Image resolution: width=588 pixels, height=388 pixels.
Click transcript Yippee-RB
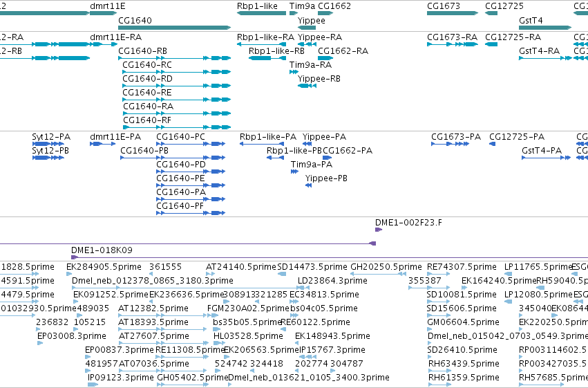307,86
